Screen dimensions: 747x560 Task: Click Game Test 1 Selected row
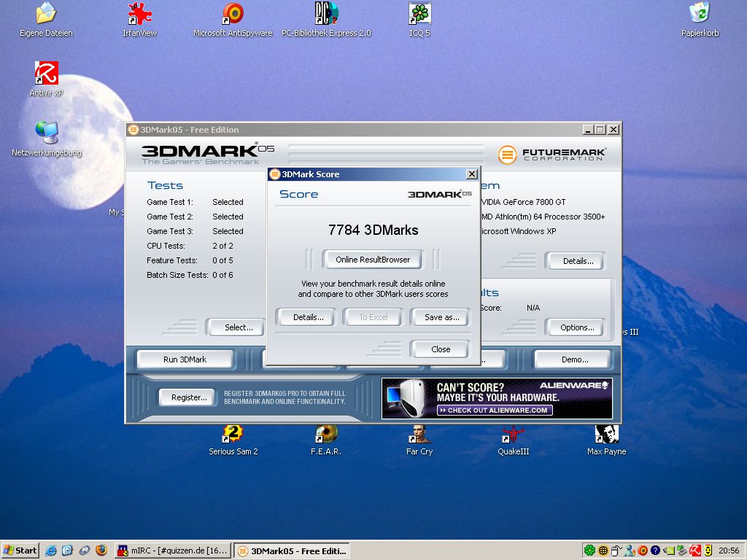click(x=195, y=202)
